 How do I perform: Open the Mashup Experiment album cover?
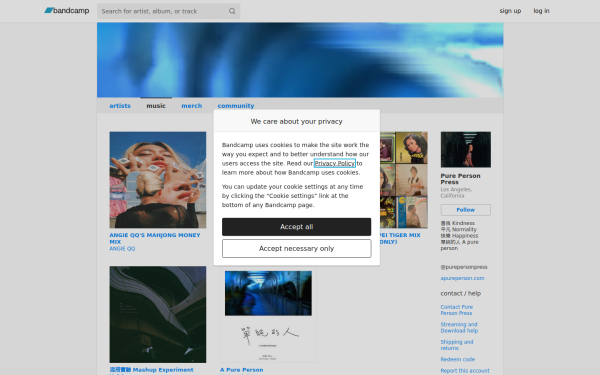[x=158, y=315]
